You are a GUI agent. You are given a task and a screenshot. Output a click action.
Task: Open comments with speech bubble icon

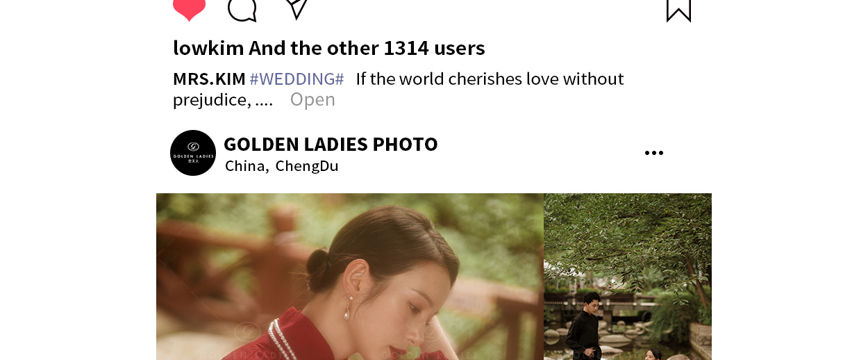tap(242, 9)
